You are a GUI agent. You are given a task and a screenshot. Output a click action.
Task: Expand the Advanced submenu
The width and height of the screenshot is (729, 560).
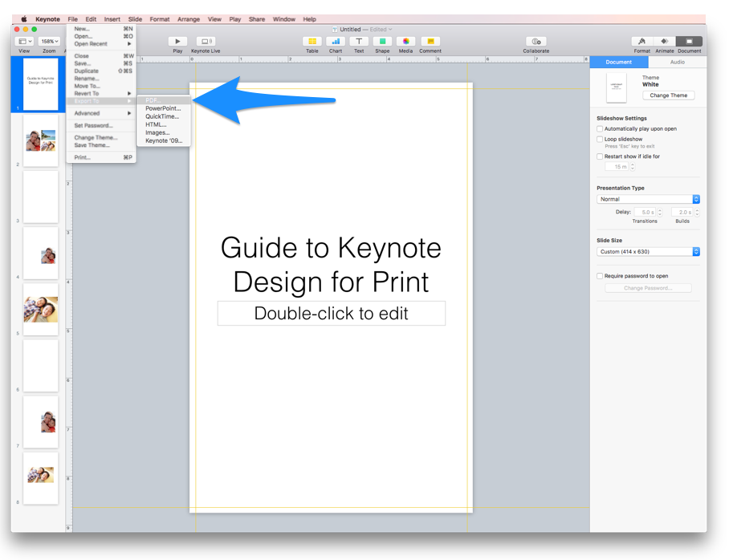click(101, 113)
